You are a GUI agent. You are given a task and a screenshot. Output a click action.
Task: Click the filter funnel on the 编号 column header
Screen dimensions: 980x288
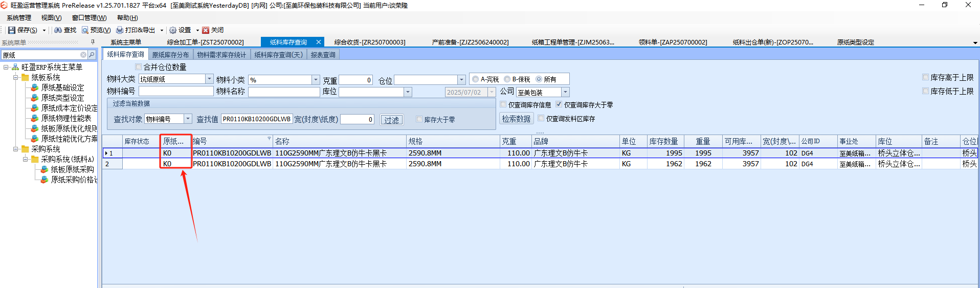[x=269, y=139]
